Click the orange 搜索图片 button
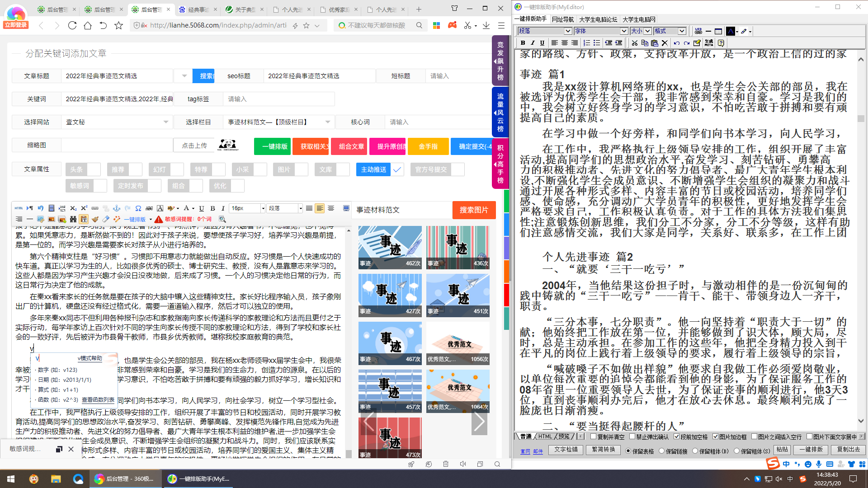Image resolution: width=868 pixels, height=488 pixels. pos(474,210)
